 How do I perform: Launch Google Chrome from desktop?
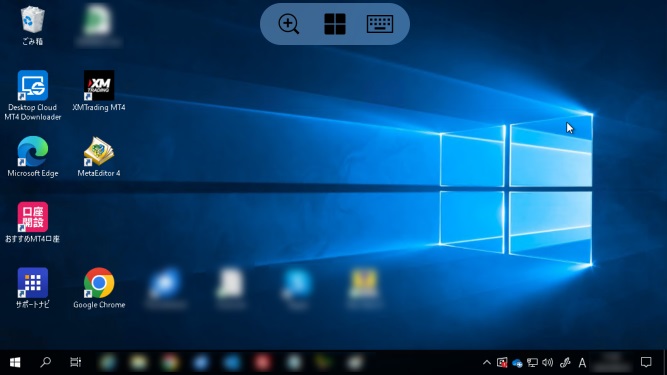coord(99,288)
